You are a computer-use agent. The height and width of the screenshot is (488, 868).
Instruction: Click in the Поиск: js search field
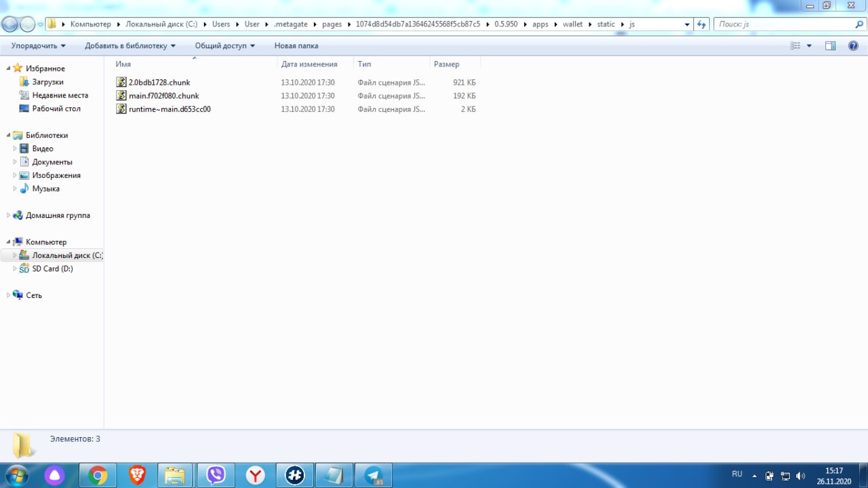coord(783,24)
